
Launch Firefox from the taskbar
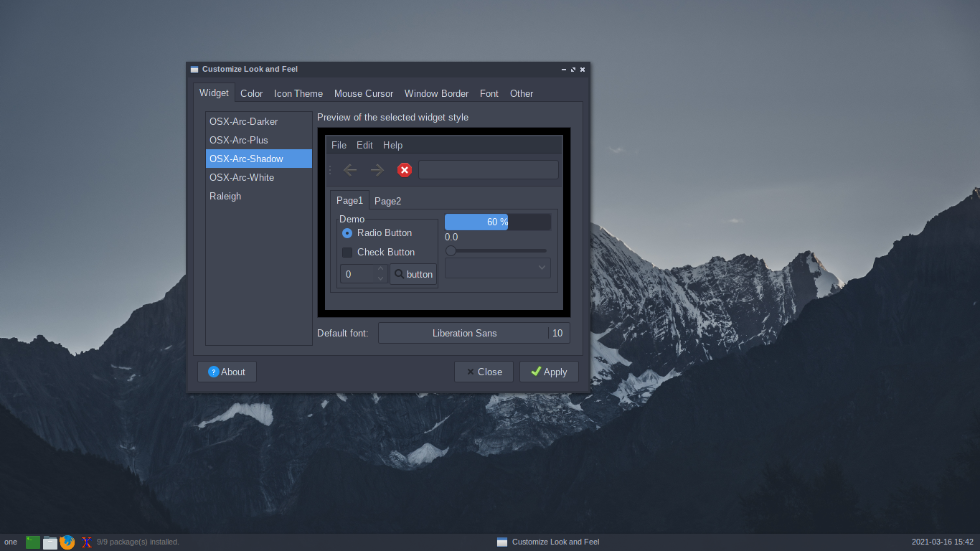tap(67, 542)
